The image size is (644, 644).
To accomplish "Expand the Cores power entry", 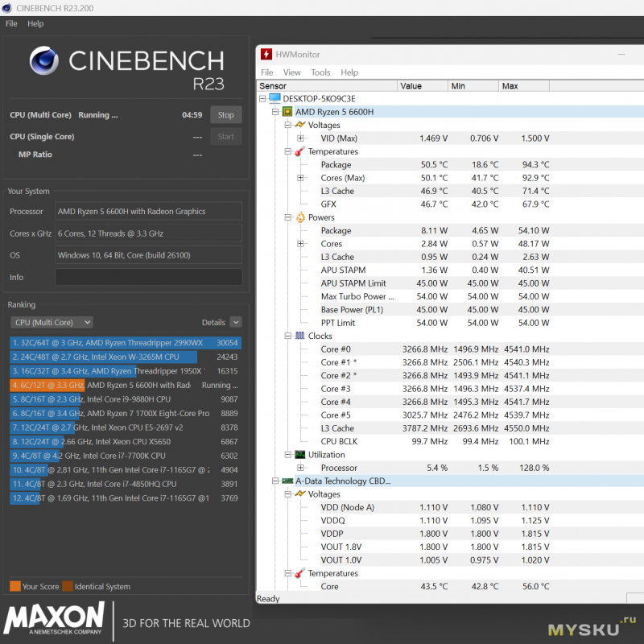I will pos(300,244).
